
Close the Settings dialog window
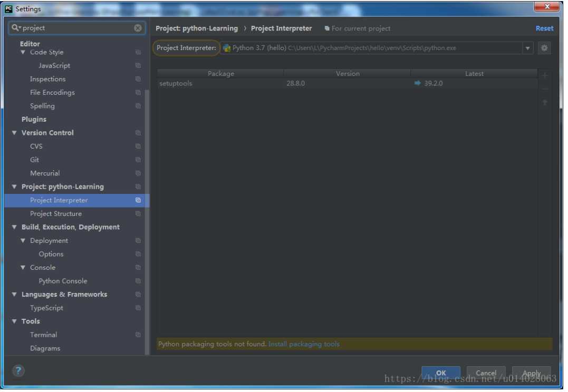547,6
